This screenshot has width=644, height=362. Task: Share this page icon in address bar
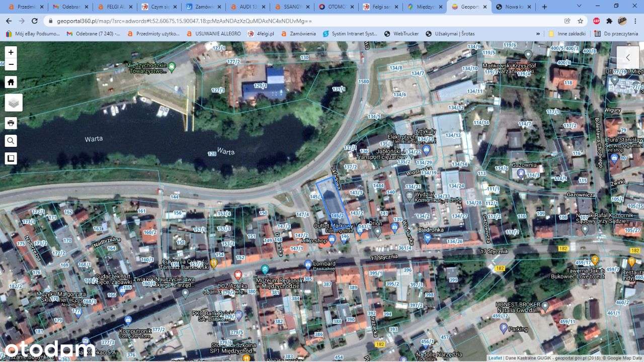567,21
